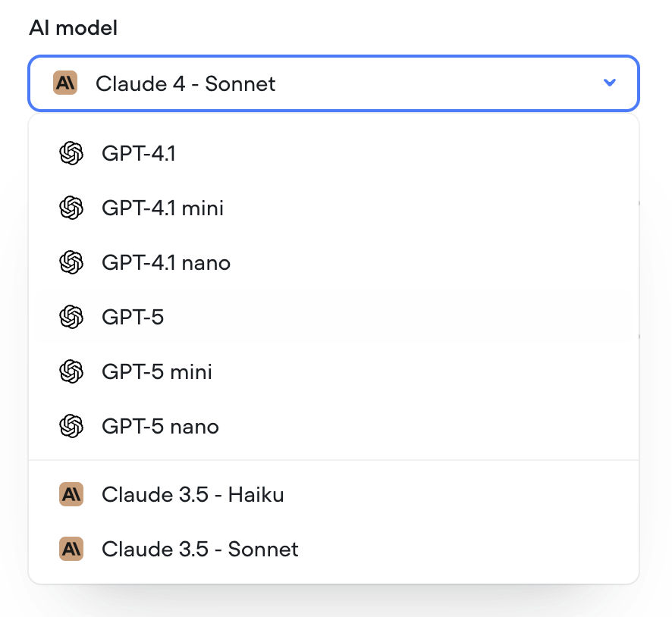672x617 pixels.
Task: Click the Anthropic icon beside Claude 3.5 - Sonnet
Action: [71, 549]
